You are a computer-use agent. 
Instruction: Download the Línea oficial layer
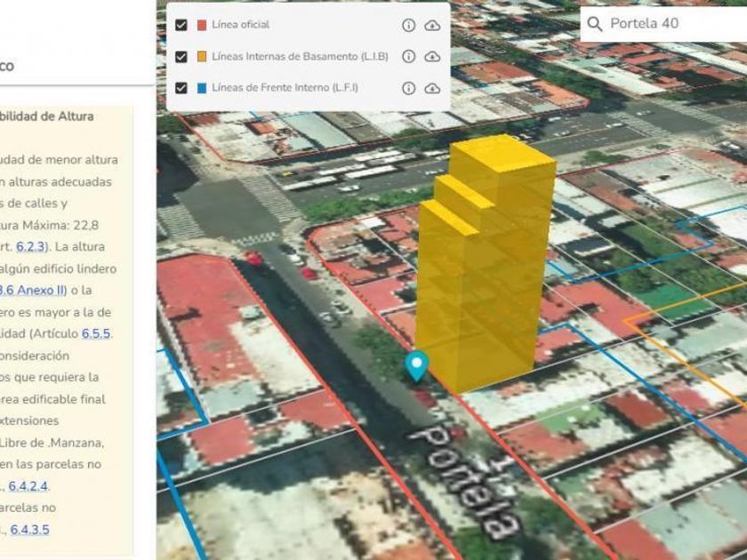(432, 25)
